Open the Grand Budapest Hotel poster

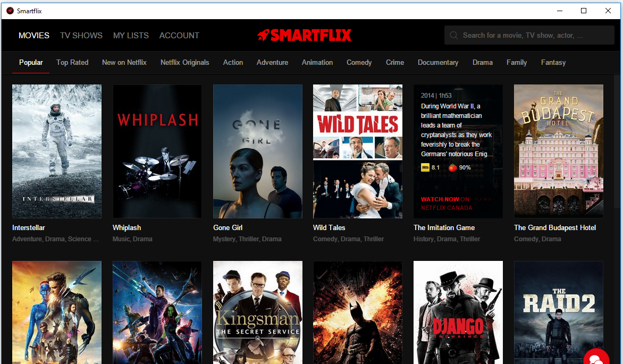pos(559,151)
